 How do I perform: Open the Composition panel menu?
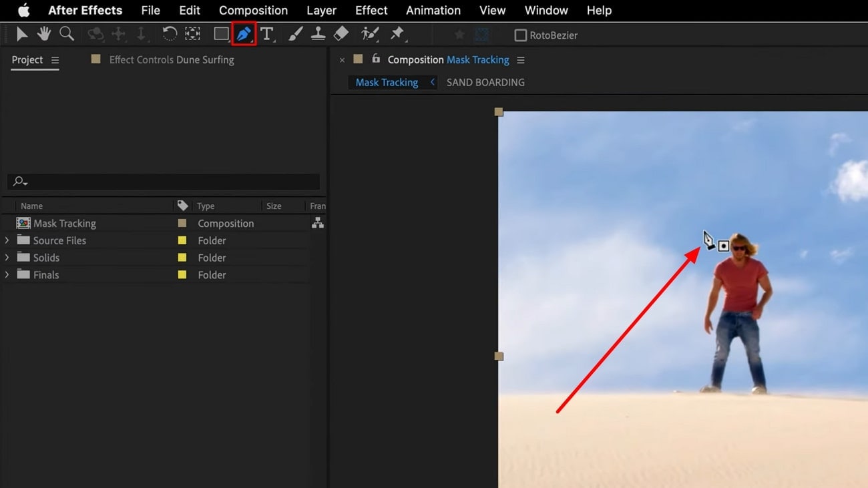tap(521, 60)
